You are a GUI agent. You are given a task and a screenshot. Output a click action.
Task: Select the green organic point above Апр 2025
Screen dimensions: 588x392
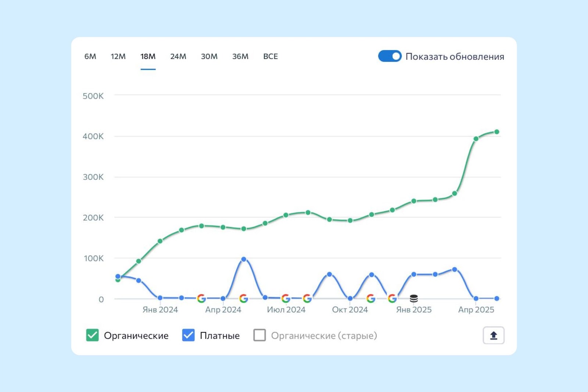click(x=476, y=139)
